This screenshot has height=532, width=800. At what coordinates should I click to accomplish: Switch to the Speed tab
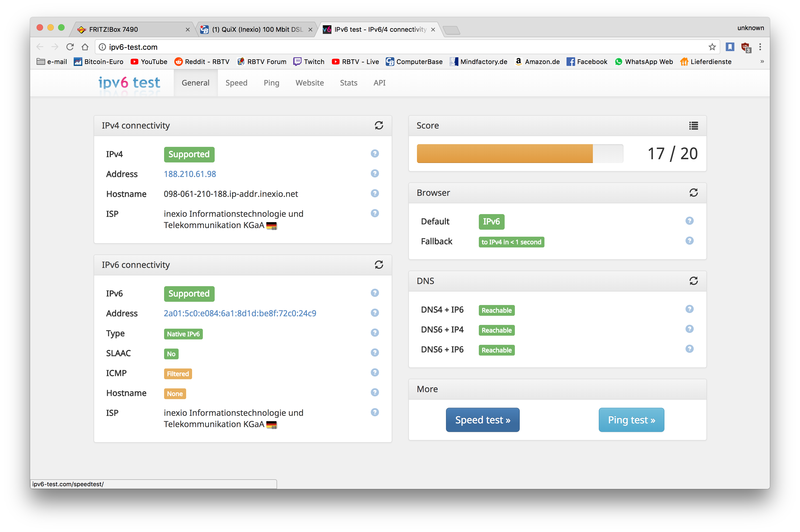point(236,83)
